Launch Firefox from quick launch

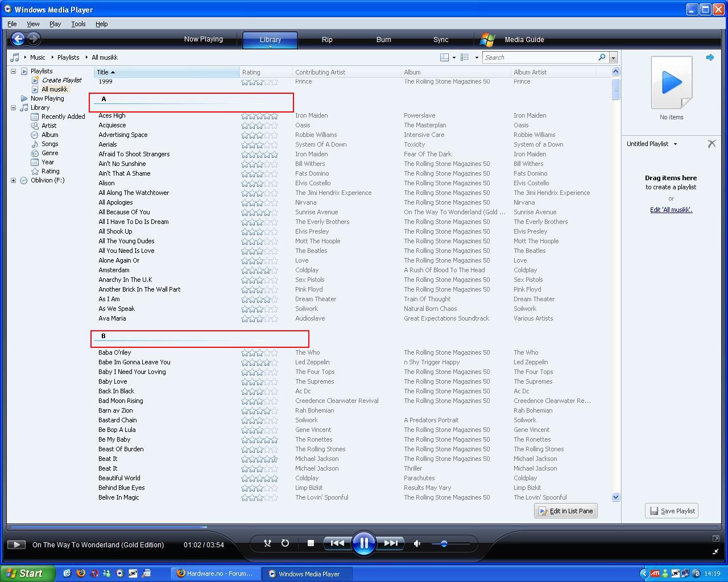pos(81,573)
